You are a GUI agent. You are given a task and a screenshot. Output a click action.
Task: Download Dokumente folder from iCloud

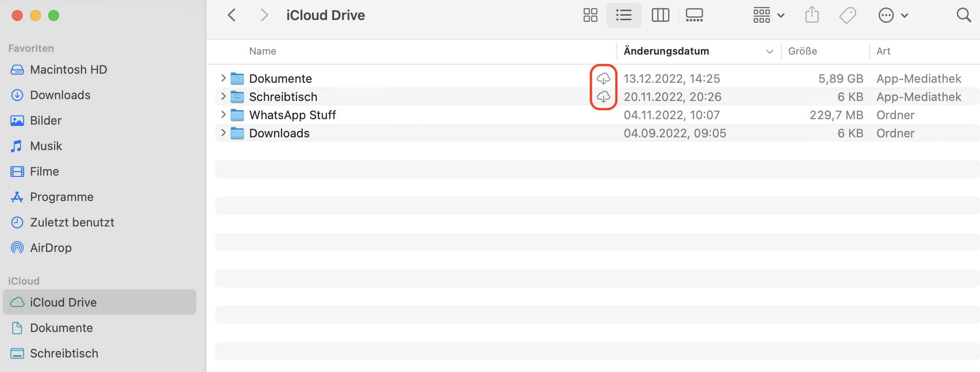pyautogui.click(x=603, y=79)
